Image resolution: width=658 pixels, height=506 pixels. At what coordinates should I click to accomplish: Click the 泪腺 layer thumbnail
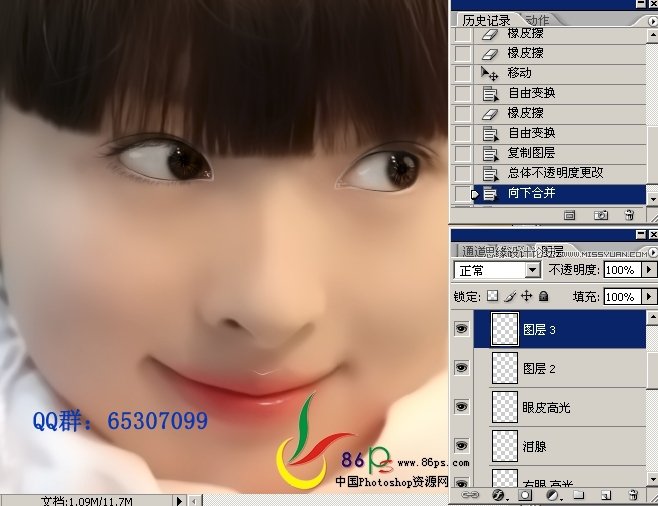click(505, 446)
